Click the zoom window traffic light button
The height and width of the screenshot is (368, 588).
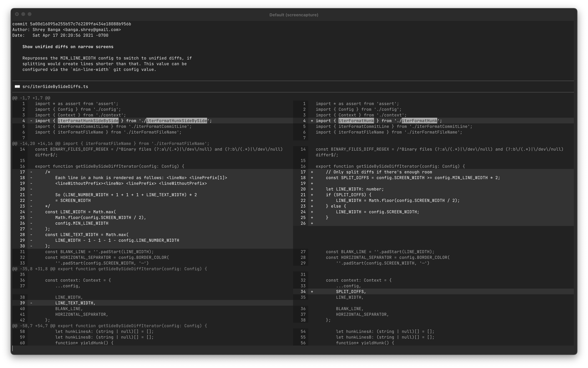click(x=29, y=14)
